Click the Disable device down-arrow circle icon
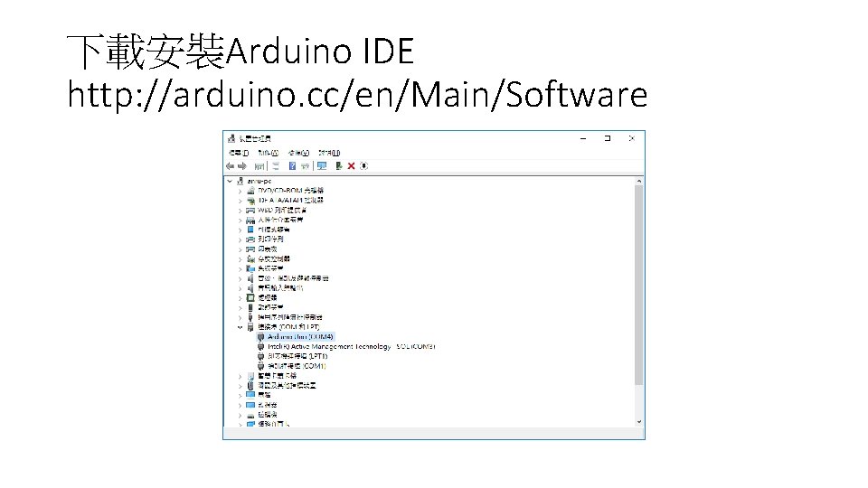 point(363,166)
